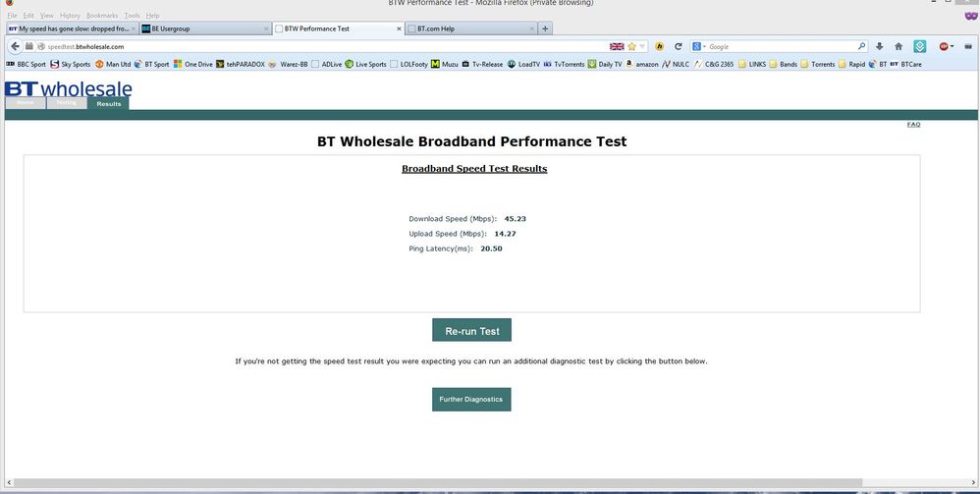Open the TvTorrents bookmark

point(564,64)
